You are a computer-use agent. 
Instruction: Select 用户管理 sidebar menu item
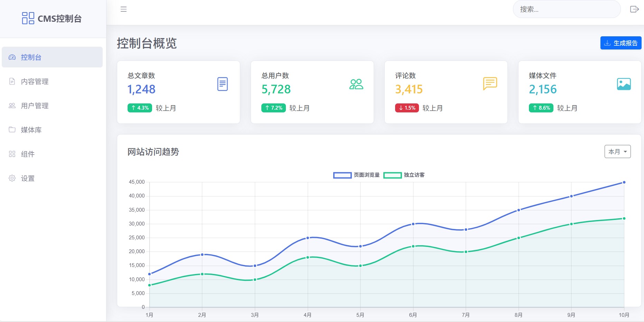click(35, 106)
